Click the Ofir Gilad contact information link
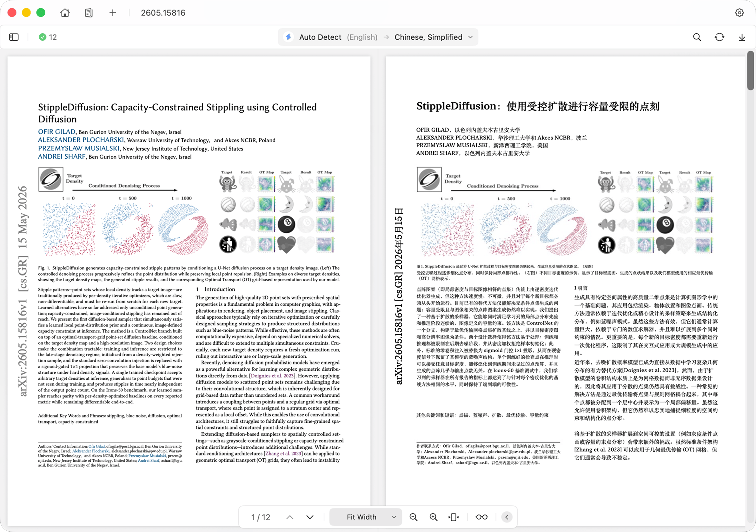756x532 pixels. pos(96,446)
